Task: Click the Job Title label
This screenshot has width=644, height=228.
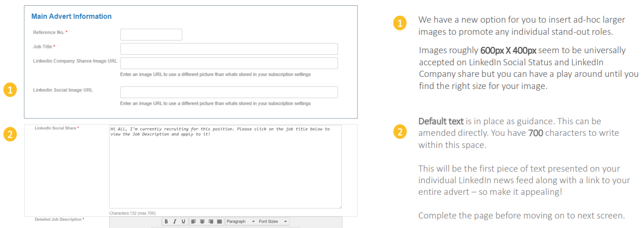Action: click(x=45, y=46)
